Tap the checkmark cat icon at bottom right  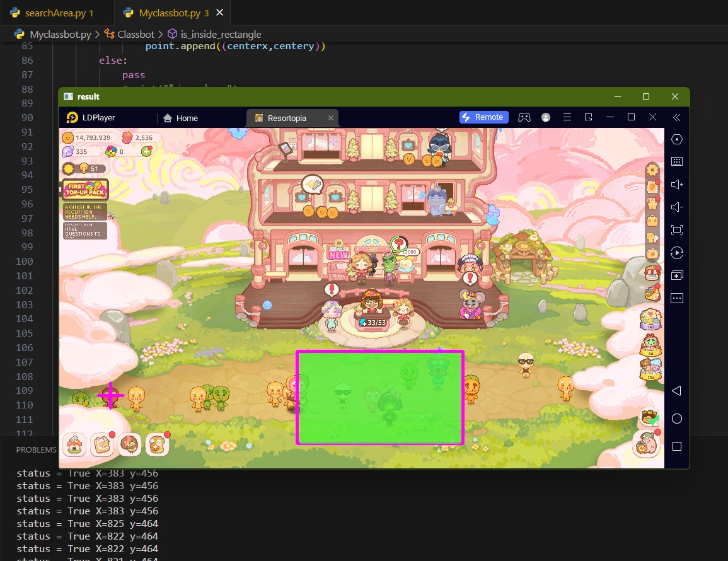(x=650, y=418)
